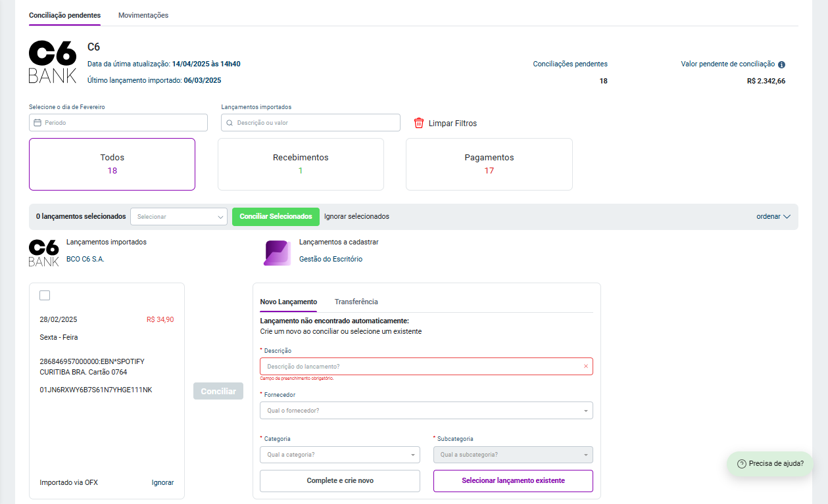Click the green Conciliar Selecionados button
This screenshot has height=504, width=828.
[x=276, y=216]
